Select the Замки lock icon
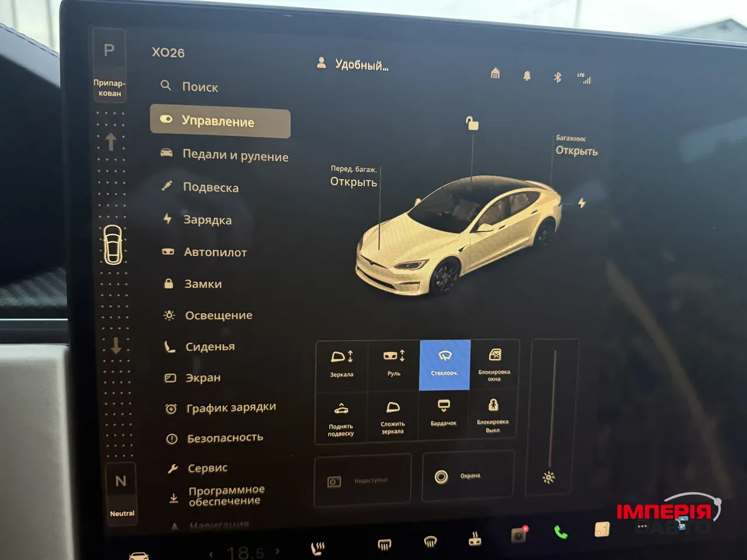This screenshot has width=747, height=560. pos(169,283)
